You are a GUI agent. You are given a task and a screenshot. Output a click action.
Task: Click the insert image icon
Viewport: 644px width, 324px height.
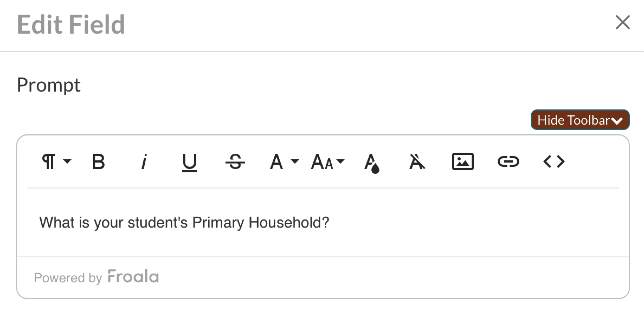point(463,162)
